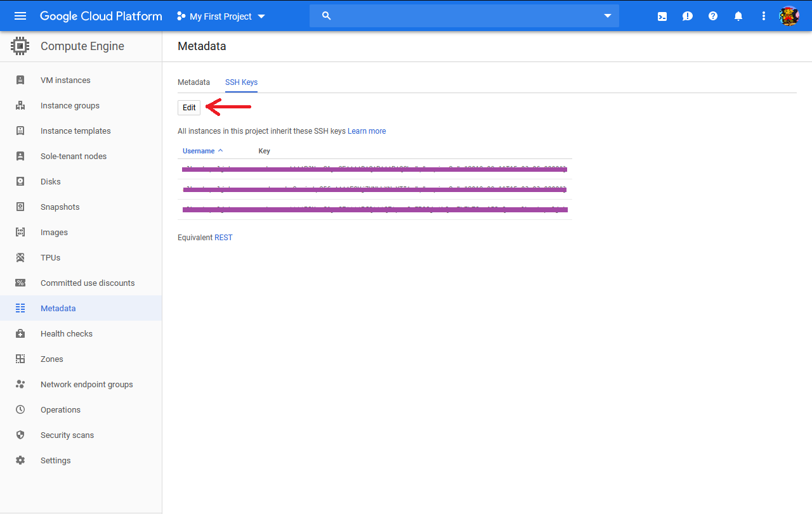812x514 pixels.
Task: Toggle the Username sort arrow
Action: coord(220,151)
